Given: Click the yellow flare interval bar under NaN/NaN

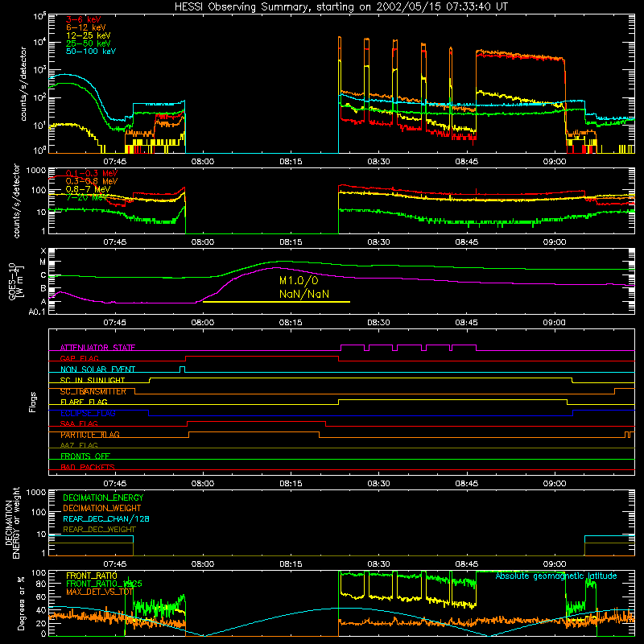Looking at the screenshot, I should (276, 302).
